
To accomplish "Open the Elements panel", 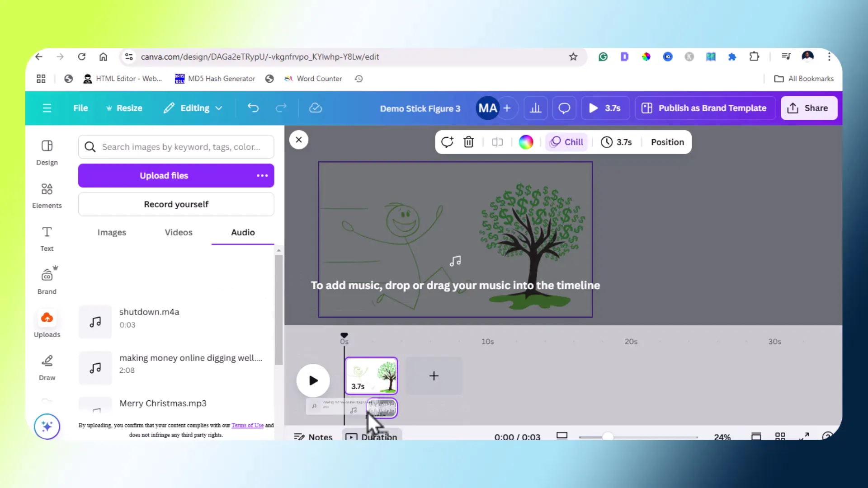I will tap(47, 195).
